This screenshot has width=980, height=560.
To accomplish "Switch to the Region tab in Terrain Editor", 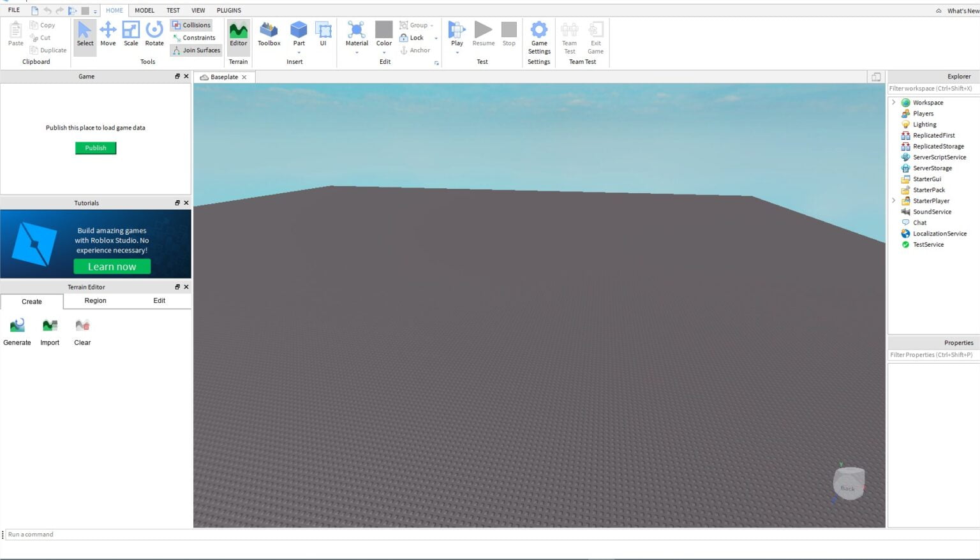I will [x=94, y=300].
